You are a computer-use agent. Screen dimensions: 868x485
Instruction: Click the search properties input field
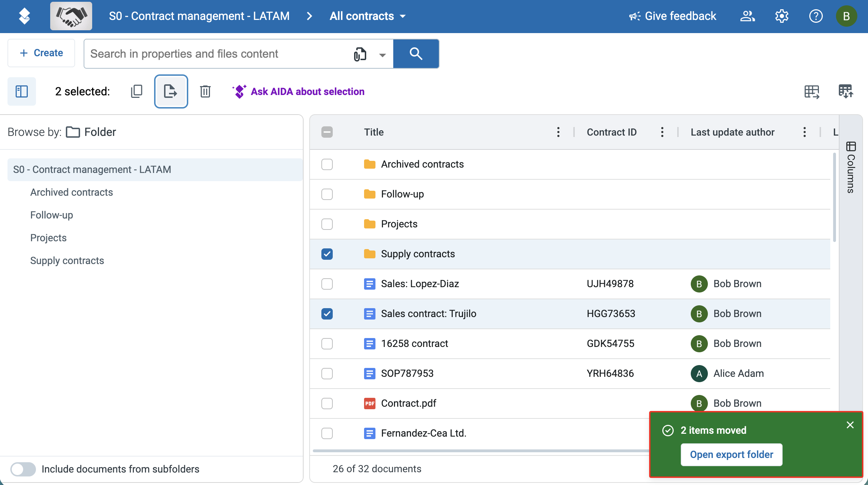pos(217,54)
